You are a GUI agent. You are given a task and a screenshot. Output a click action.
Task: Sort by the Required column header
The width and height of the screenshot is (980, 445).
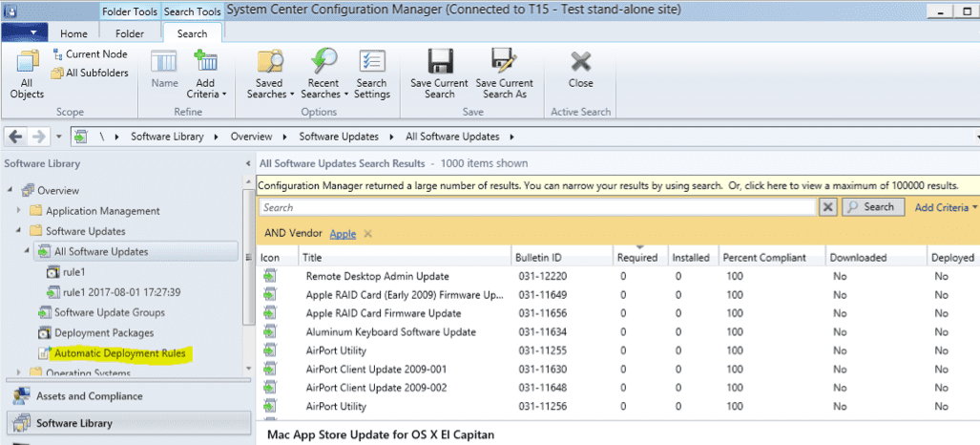pos(639,257)
